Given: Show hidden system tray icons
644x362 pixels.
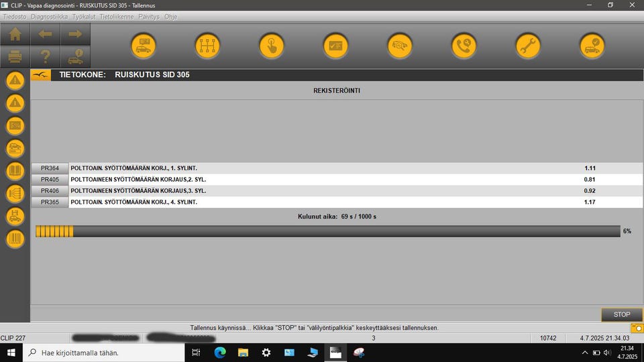Looking at the screenshot, I should click(x=585, y=353).
